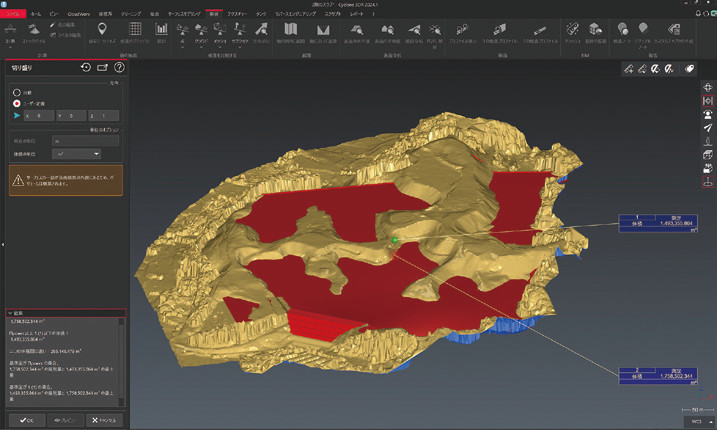Screen dimensions: 717x430
Task: Click the プレビュー preview button
Action: coord(65,420)
